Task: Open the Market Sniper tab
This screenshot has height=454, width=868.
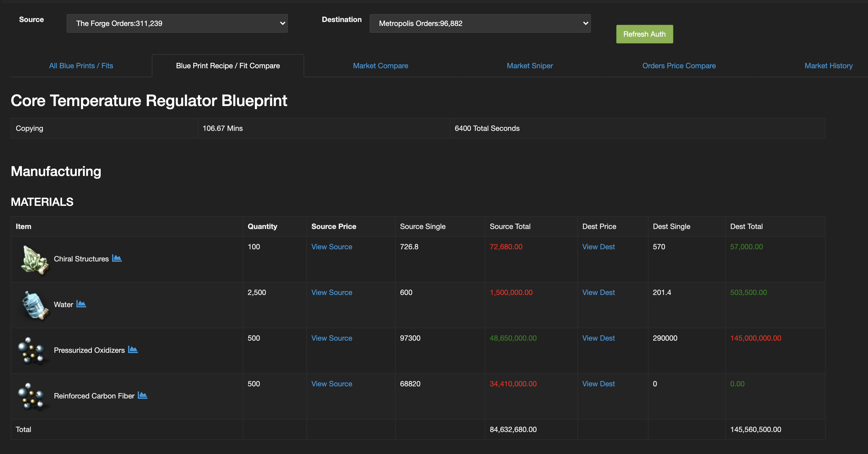Action: pyautogui.click(x=530, y=66)
